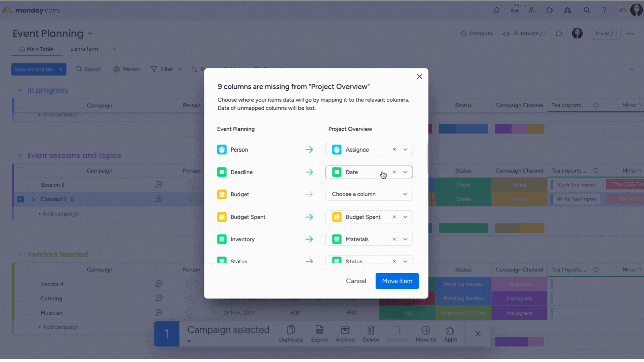Open the board options three dots menu
644x362 pixels.
[630, 33]
